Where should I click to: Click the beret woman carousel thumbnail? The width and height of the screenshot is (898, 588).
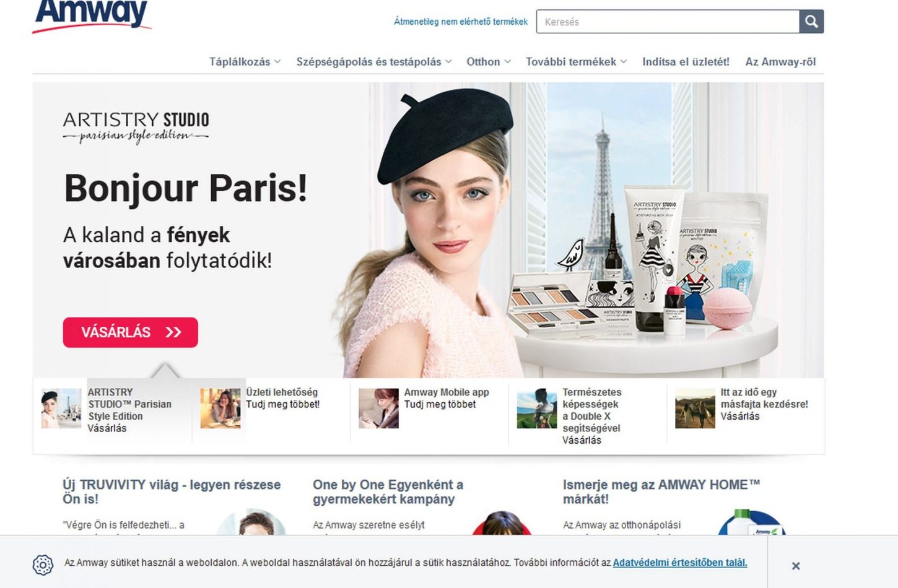click(61, 409)
